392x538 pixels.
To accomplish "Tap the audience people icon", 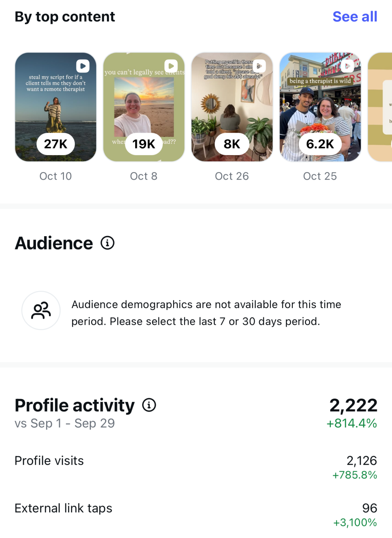I will (41, 311).
